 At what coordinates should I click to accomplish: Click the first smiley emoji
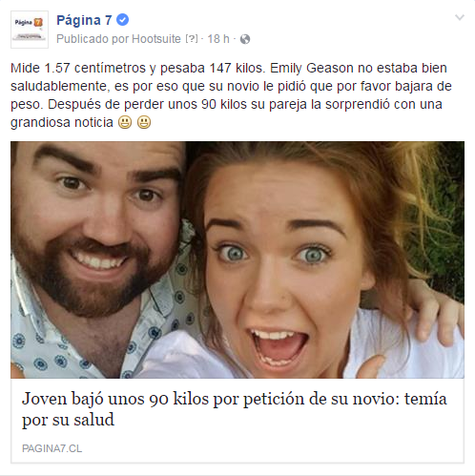(x=125, y=122)
